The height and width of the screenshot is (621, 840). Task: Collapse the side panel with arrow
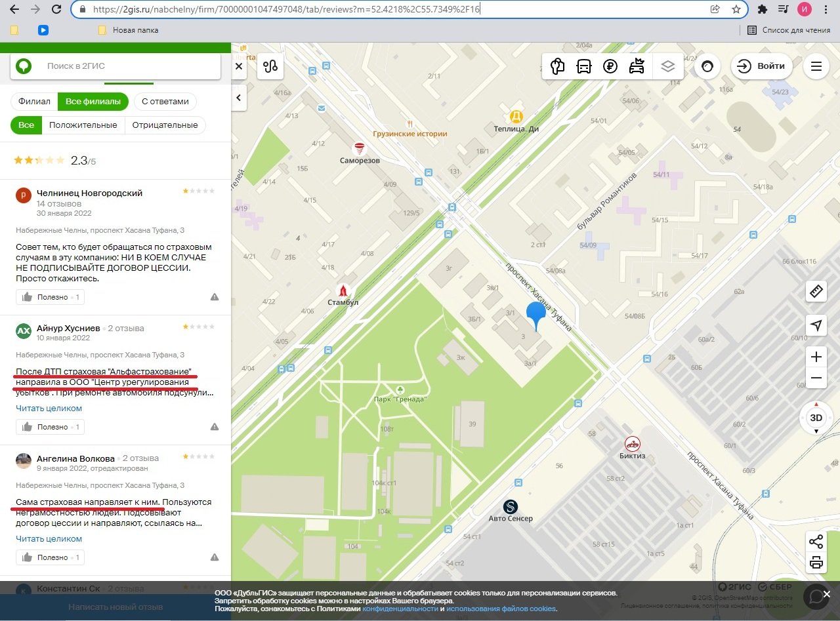(239, 98)
